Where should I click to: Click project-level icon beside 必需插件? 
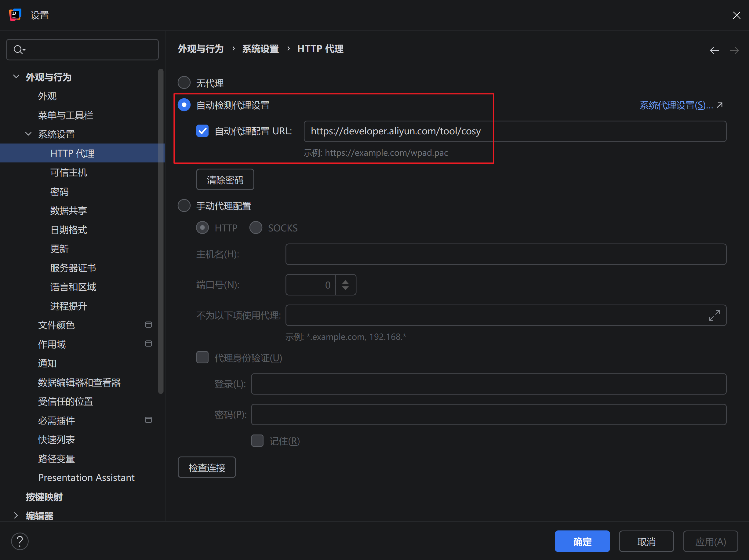point(148,420)
